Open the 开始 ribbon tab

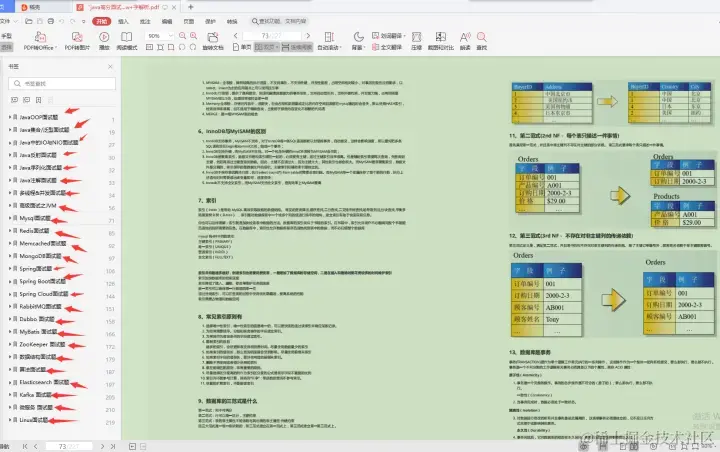pyautogui.click(x=101, y=21)
